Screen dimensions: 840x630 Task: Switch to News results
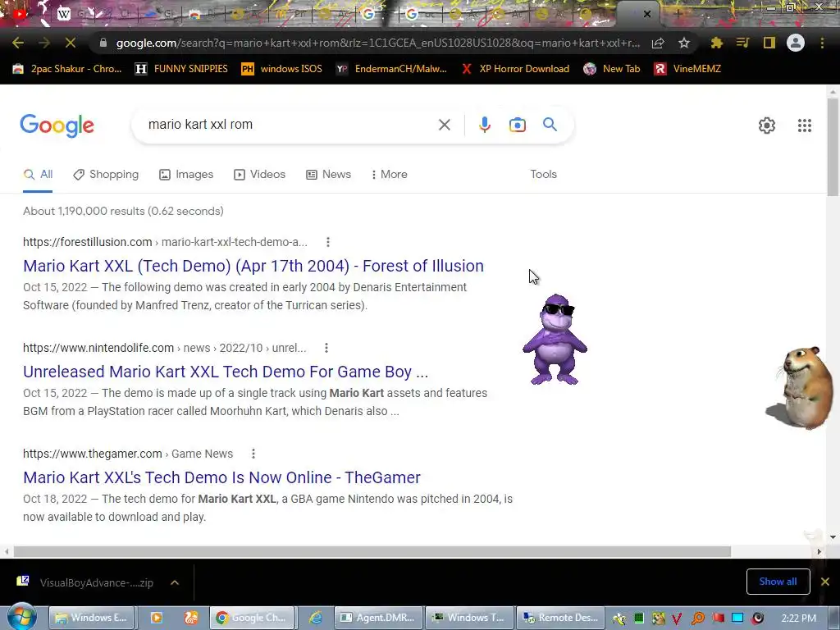pos(328,175)
